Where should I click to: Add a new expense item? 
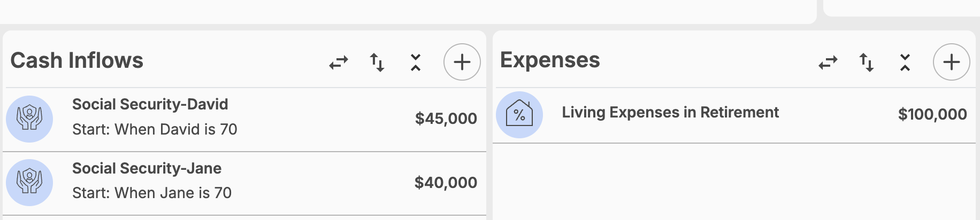tap(952, 62)
